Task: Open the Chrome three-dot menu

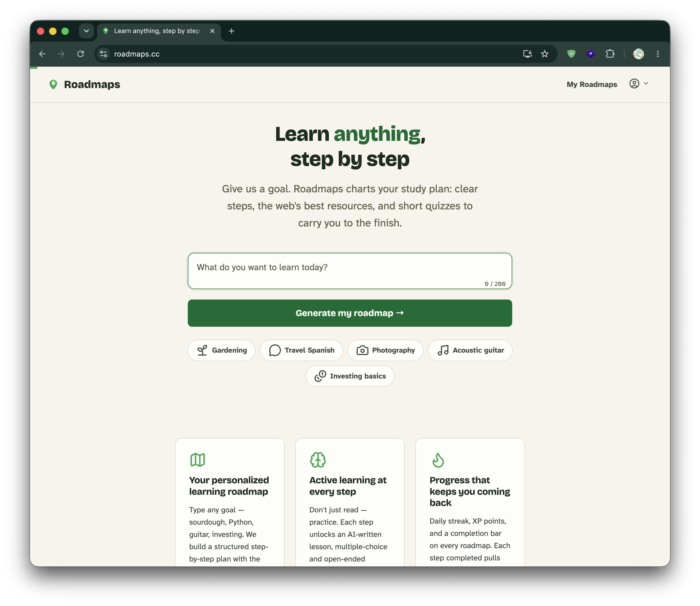Action: (x=657, y=54)
